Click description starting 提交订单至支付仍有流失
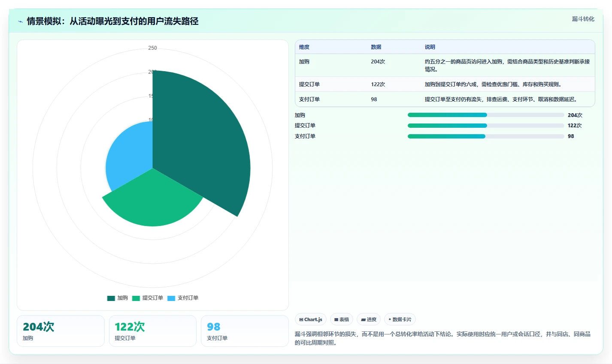Screen dimensions: 612x364 click(x=502, y=99)
